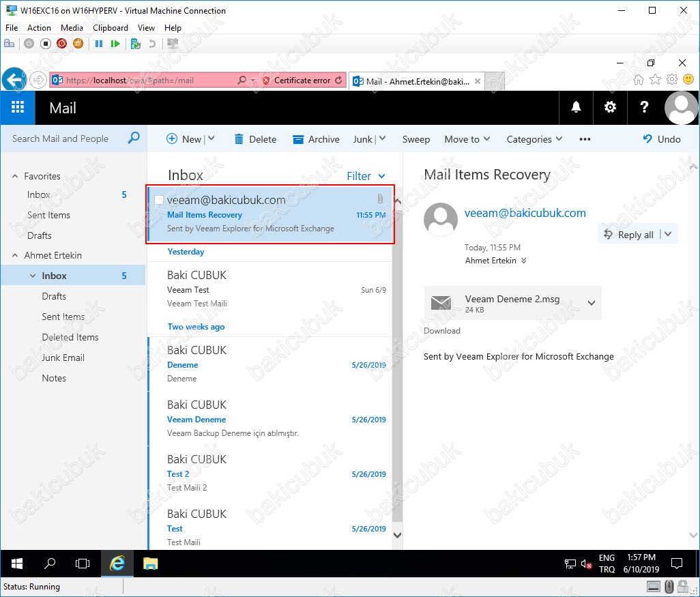Close the Mail - Ahmet.Ertekin browser tab
The image size is (700, 597).
click(478, 81)
